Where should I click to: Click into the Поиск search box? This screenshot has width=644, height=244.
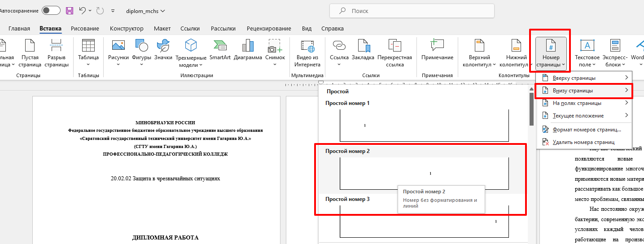pos(412,11)
